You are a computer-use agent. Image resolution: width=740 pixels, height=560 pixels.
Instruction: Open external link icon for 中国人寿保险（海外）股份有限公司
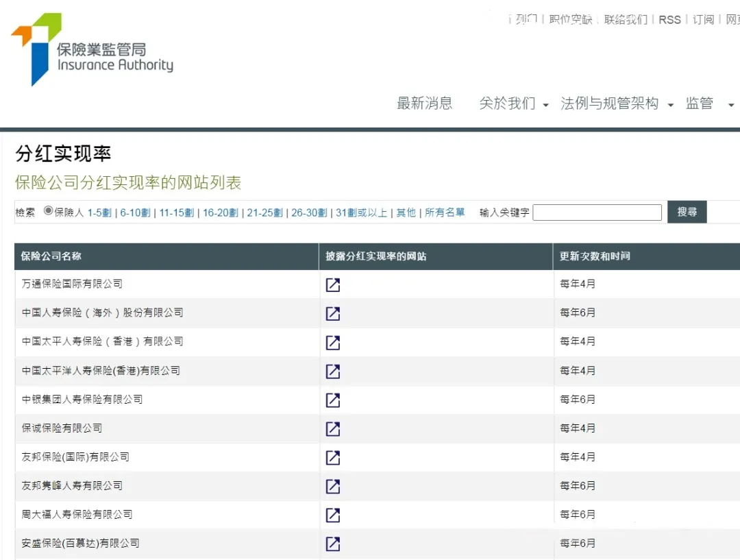[333, 313]
